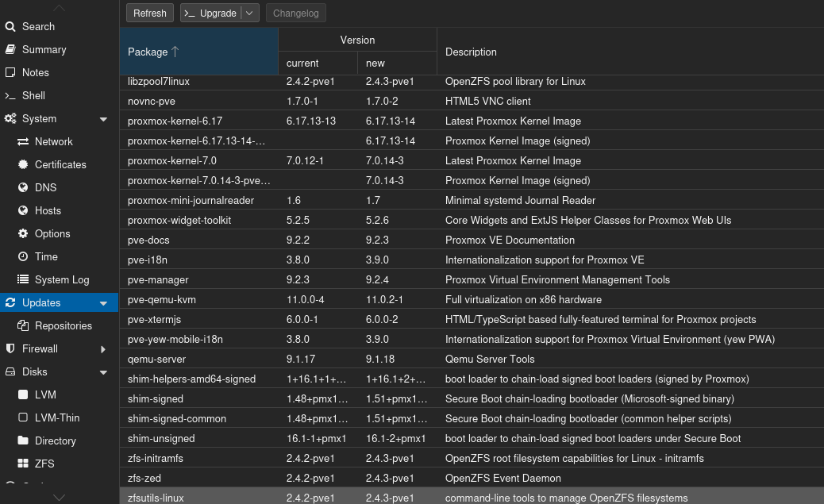
Task: Click the DNS globe icon
Action: [22, 187]
